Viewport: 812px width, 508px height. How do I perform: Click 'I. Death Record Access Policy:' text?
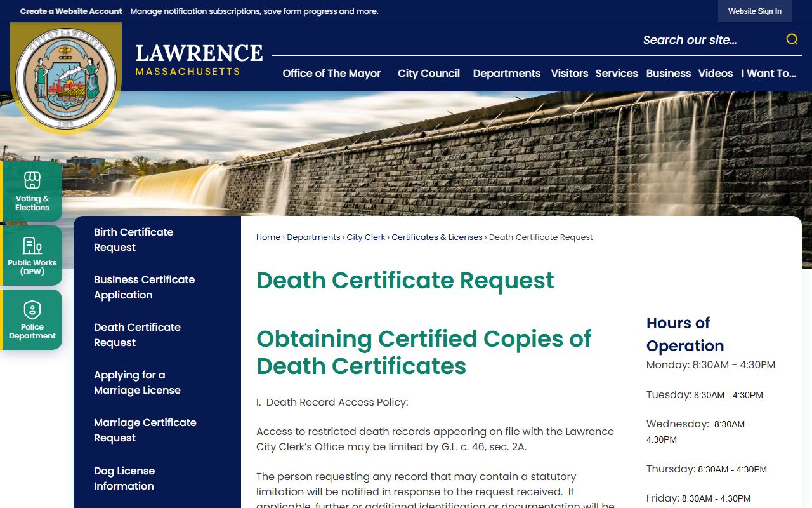point(332,403)
